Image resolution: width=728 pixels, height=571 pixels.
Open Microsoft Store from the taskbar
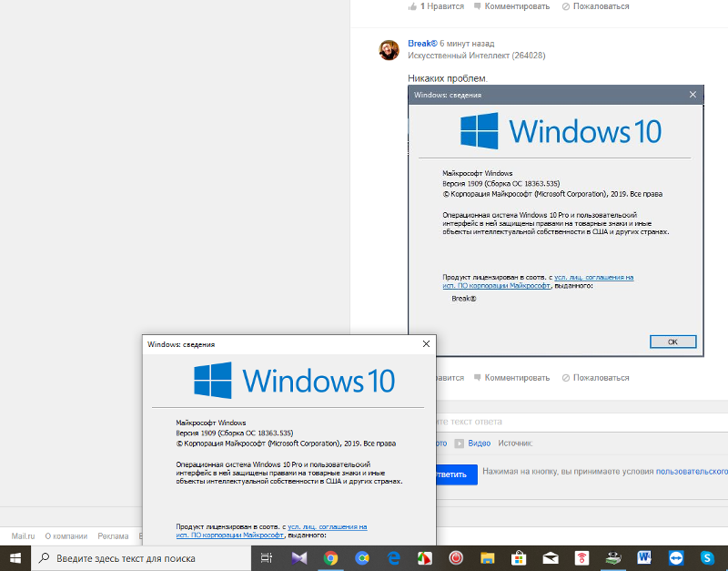click(x=519, y=558)
